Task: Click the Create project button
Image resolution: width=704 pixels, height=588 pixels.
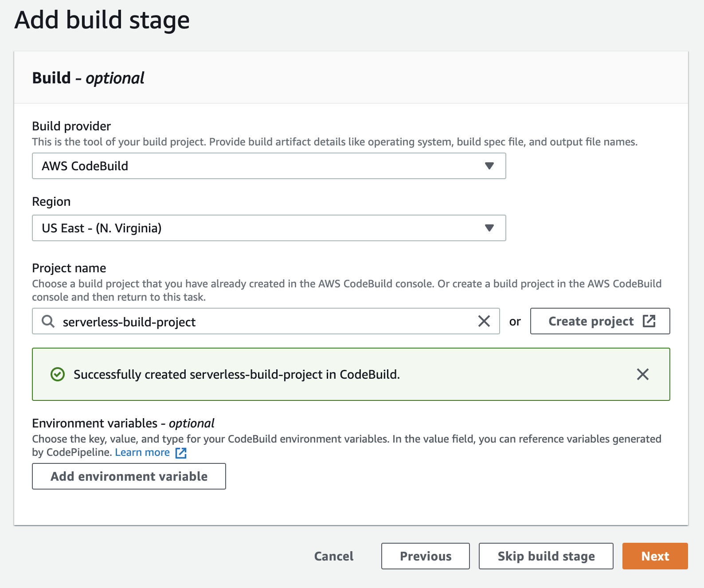Action: pyautogui.click(x=600, y=321)
